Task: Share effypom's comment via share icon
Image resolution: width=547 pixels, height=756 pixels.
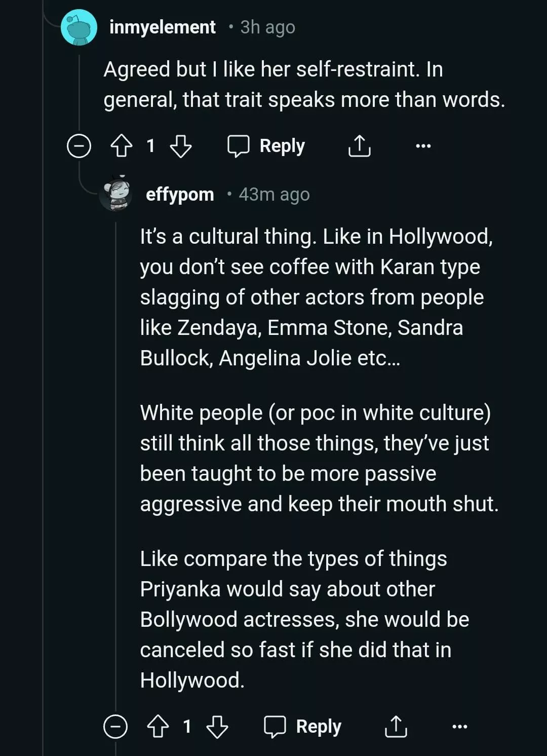Action: tap(396, 727)
